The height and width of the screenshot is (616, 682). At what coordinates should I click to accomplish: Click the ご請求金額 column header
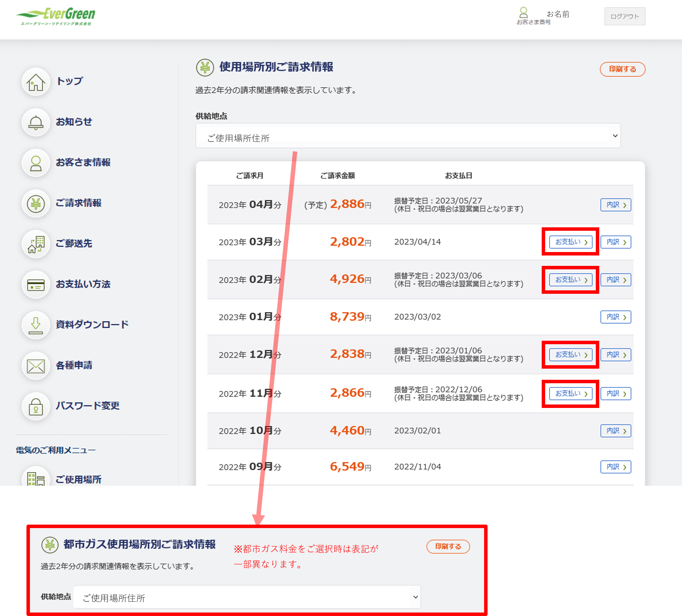[x=338, y=176]
